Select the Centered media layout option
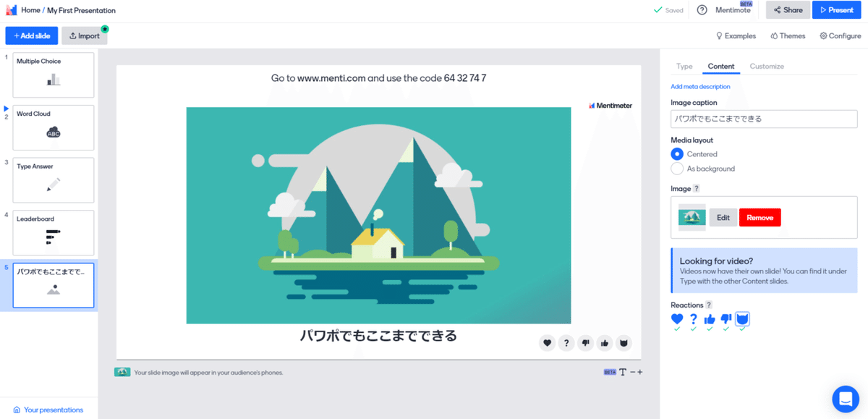Viewport: 868px width, 419px height. [677, 154]
